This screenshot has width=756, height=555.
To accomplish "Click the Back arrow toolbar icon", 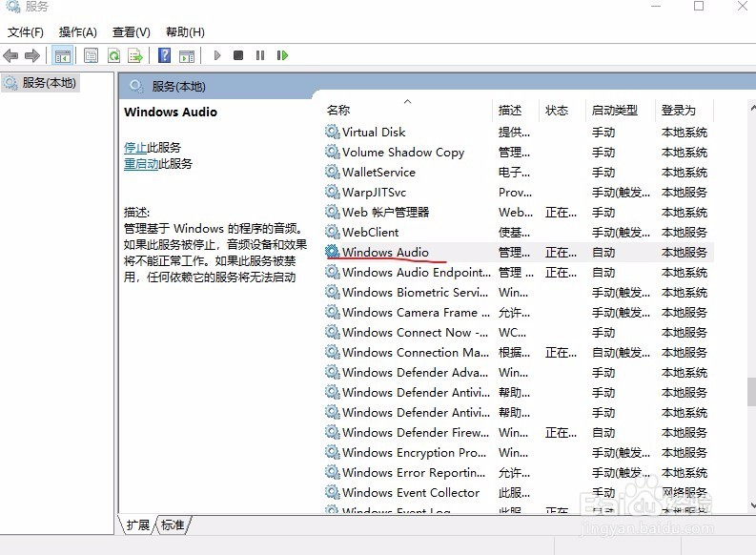I will 10,56.
